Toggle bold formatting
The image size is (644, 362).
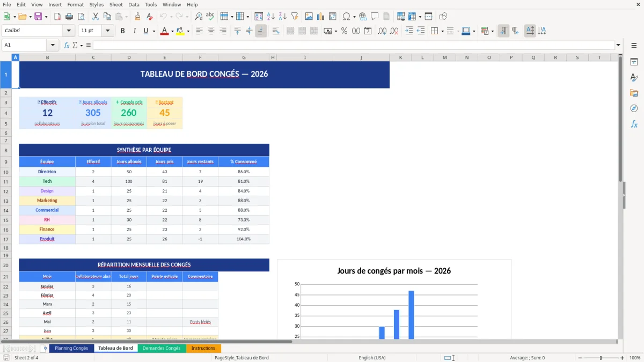tap(122, 31)
